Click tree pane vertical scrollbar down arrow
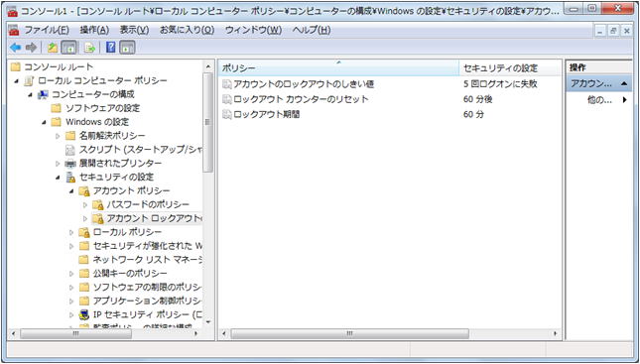This screenshot has height=364, width=640. [208, 321]
